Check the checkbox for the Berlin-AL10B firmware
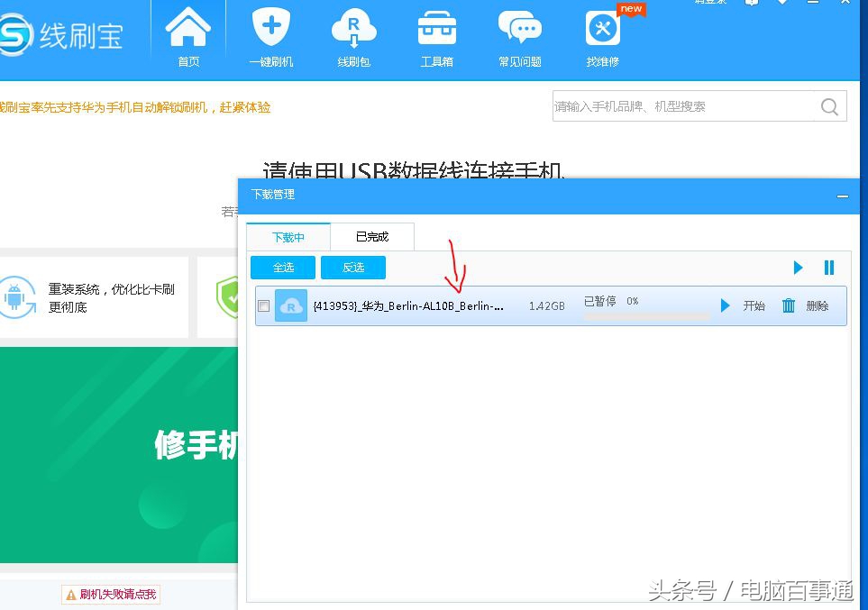868x610 pixels. pyautogui.click(x=264, y=305)
